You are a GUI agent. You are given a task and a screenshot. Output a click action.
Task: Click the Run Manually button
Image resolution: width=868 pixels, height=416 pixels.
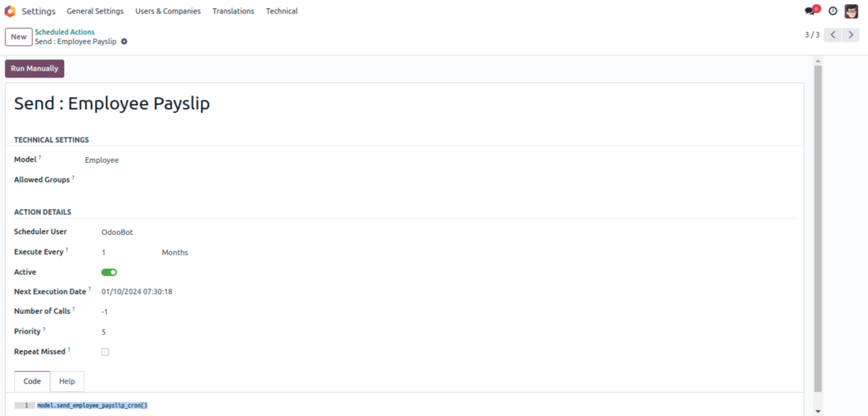pos(34,69)
